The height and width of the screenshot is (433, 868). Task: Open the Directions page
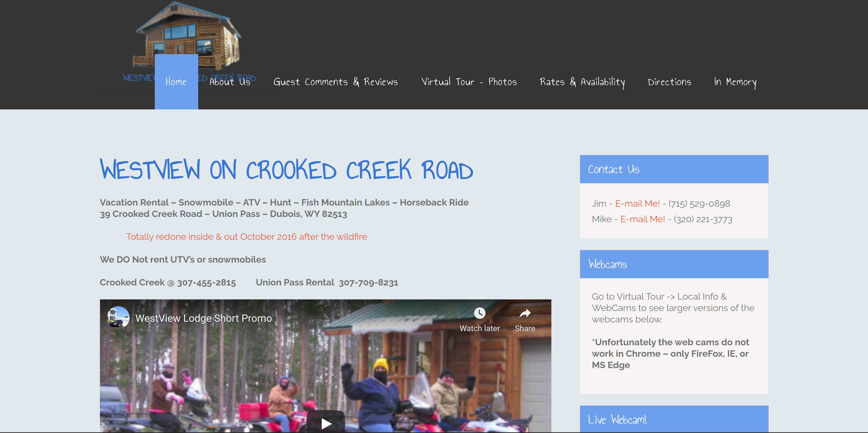tap(669, 82)
